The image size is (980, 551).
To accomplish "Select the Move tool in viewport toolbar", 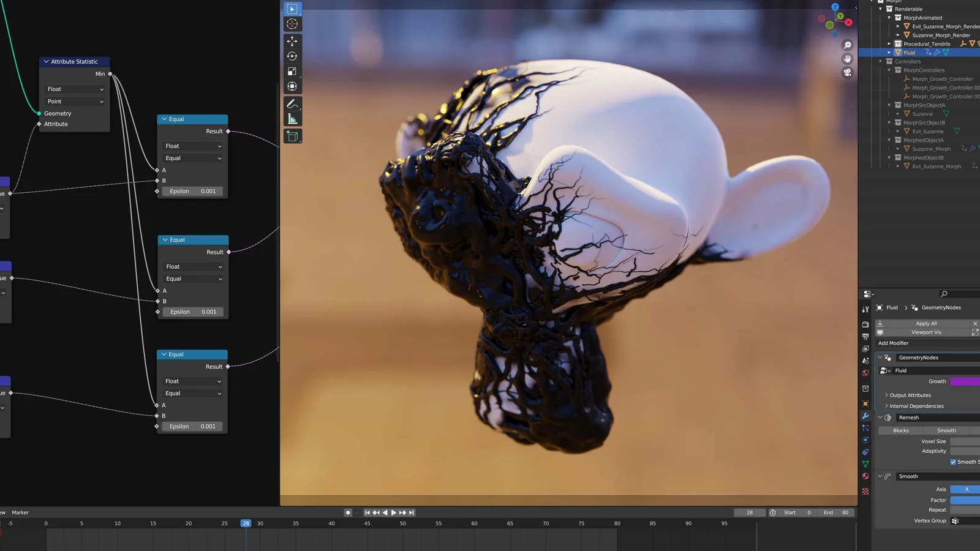I will click(292, 41).
